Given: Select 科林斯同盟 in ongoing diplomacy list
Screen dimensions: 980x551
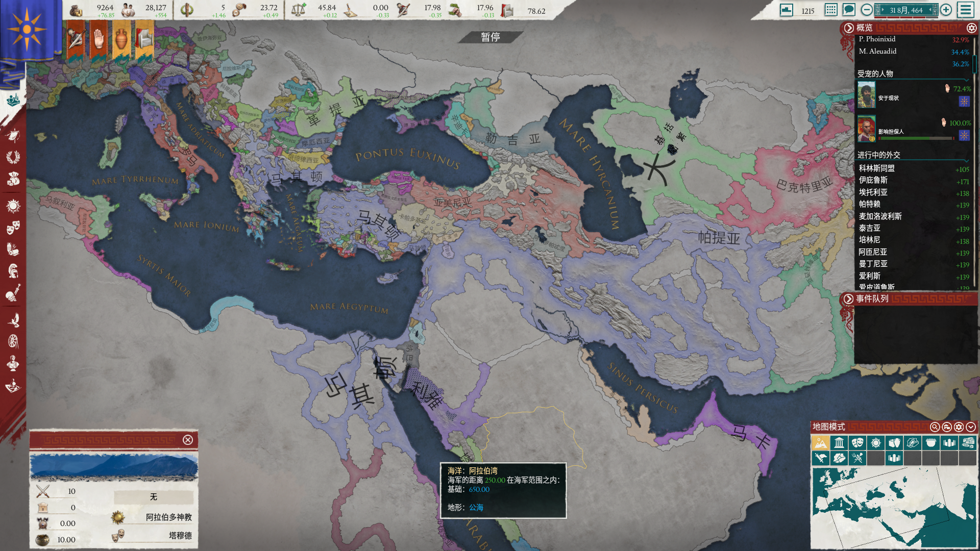Looking at the screenshot, I should tap(876, 168).
